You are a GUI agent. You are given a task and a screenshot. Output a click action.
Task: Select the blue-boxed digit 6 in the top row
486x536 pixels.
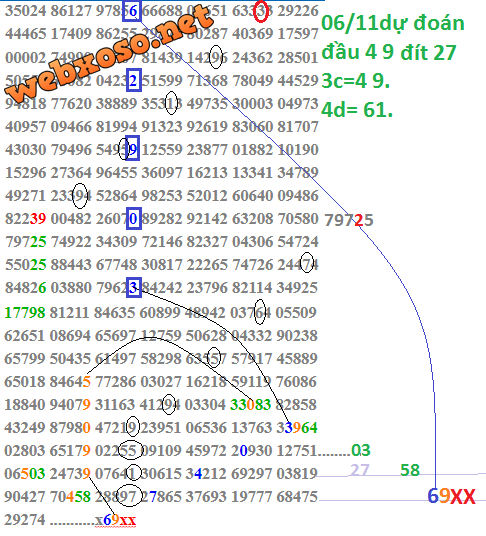tap(132, 12)
